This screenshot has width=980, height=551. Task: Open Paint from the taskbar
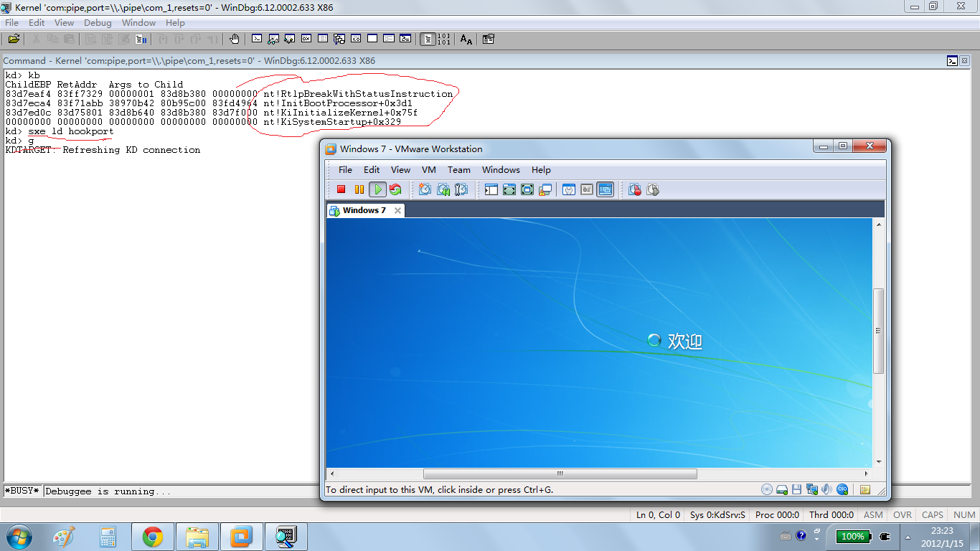tap(64, 537)
